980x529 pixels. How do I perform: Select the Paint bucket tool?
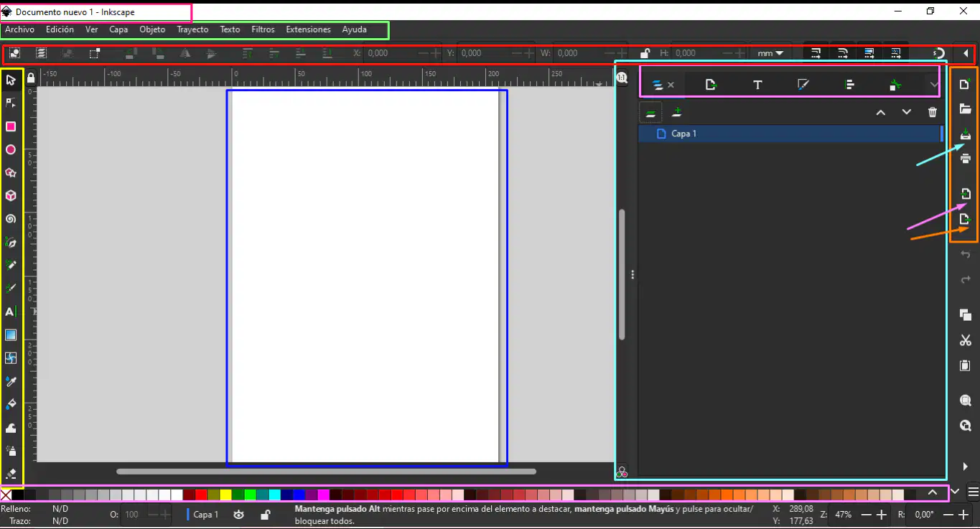(x=11, y=404)
